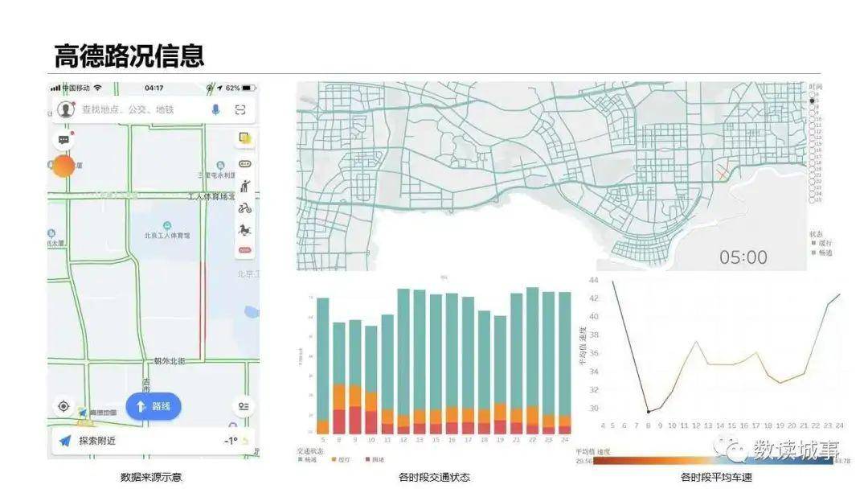Screen dimensions: 868x489
Task: Select the time radio labeled 15
Action: [x=812, y=144]
